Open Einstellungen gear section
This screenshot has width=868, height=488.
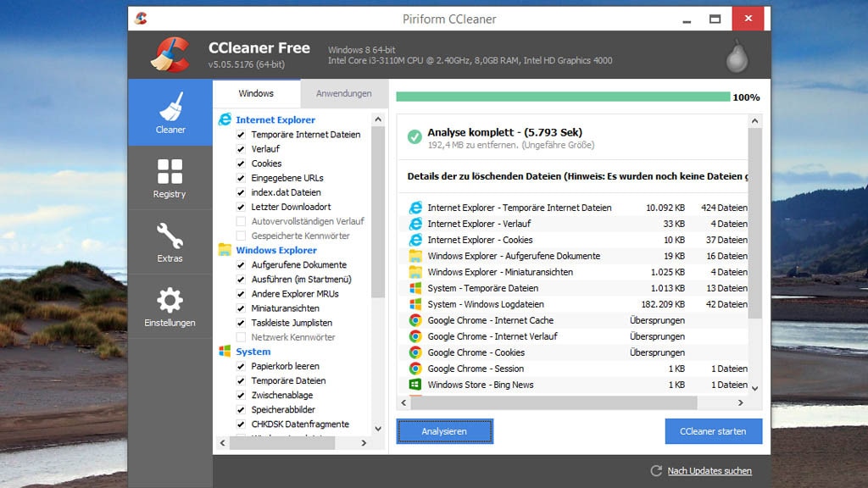[170, 307]
